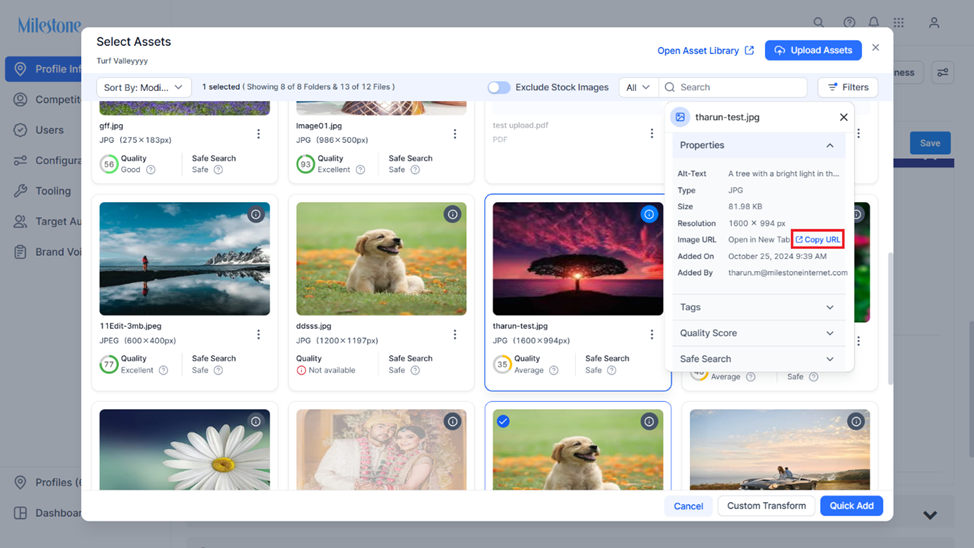This screenshot has height=548, width=974.
Task: Click info icon on car sunset thumbnail
Action: click(x=856, y=421)
